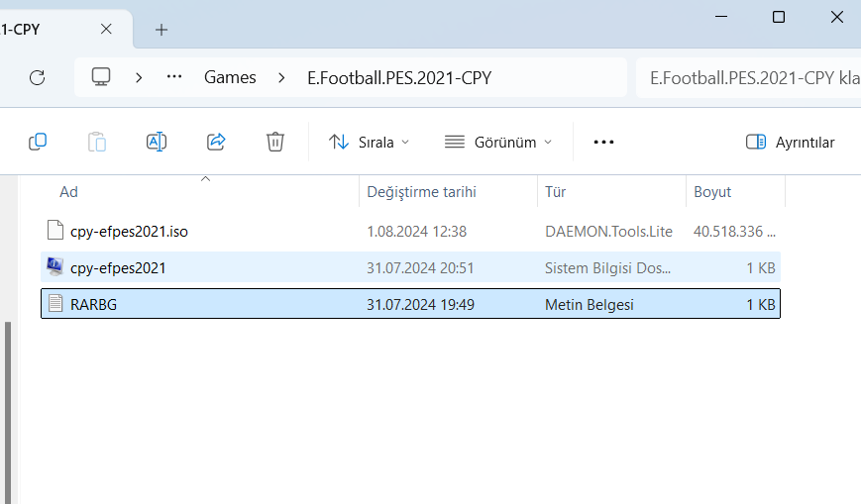The image size is (861, 504).
Task: Click E.Football.PES.2021-CPY breadcrumb segment
Action: [x=399, y=78]
